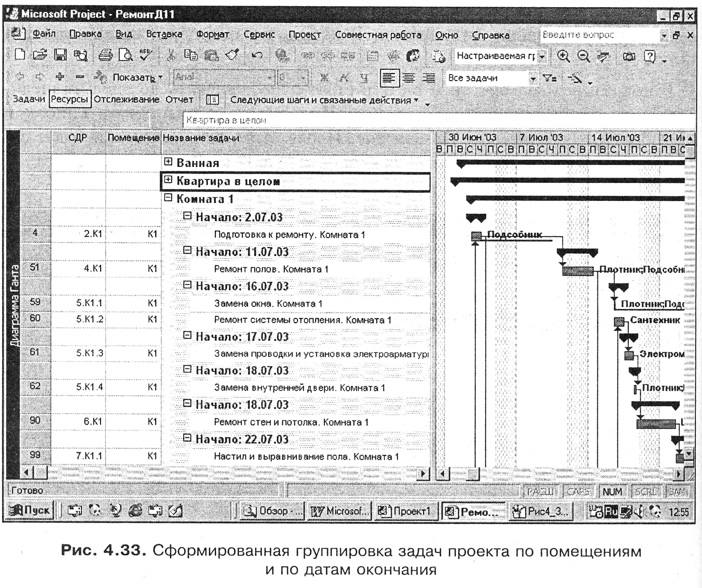Viewport: 702px width, 588px height.
Task: Click the Ru language tray indicator
Action: point(611,511)
